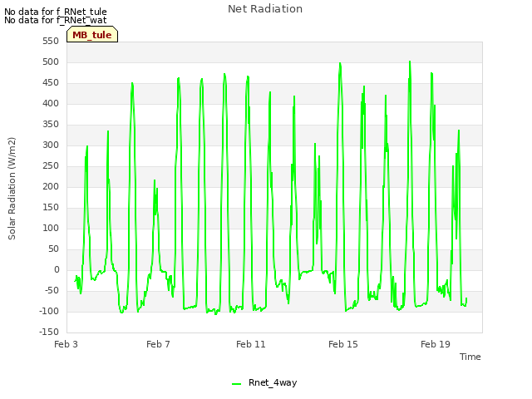Click the 250 y-axis tick label

(x=51, y=165)
